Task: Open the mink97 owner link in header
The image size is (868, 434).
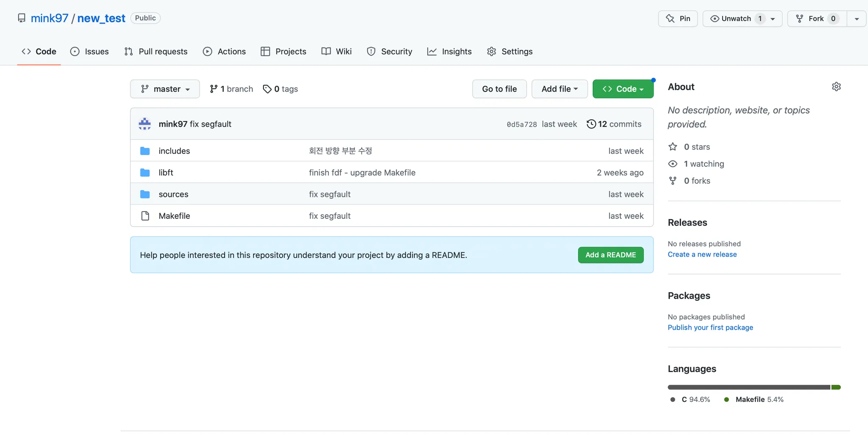Action: tap(50, 18)
